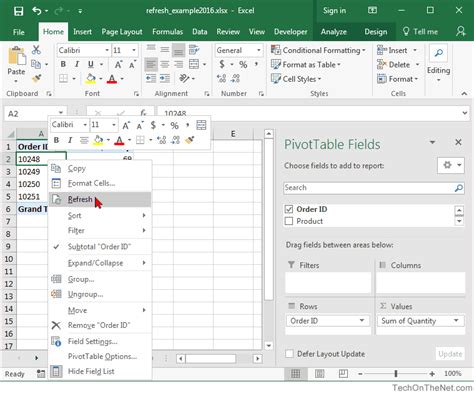
Task: Open Sum of Quantity dropdown in Values
Action: [456, 321]
